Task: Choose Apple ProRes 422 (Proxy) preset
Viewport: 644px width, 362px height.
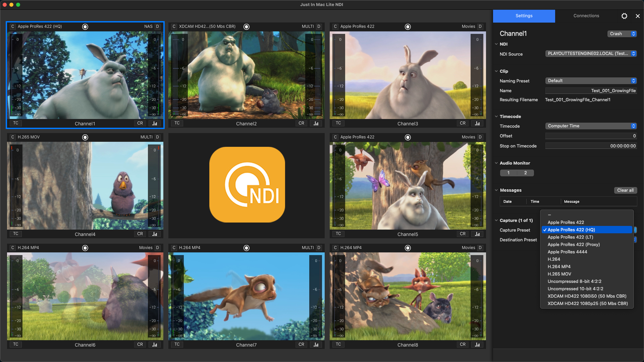Action: point(587,245)
